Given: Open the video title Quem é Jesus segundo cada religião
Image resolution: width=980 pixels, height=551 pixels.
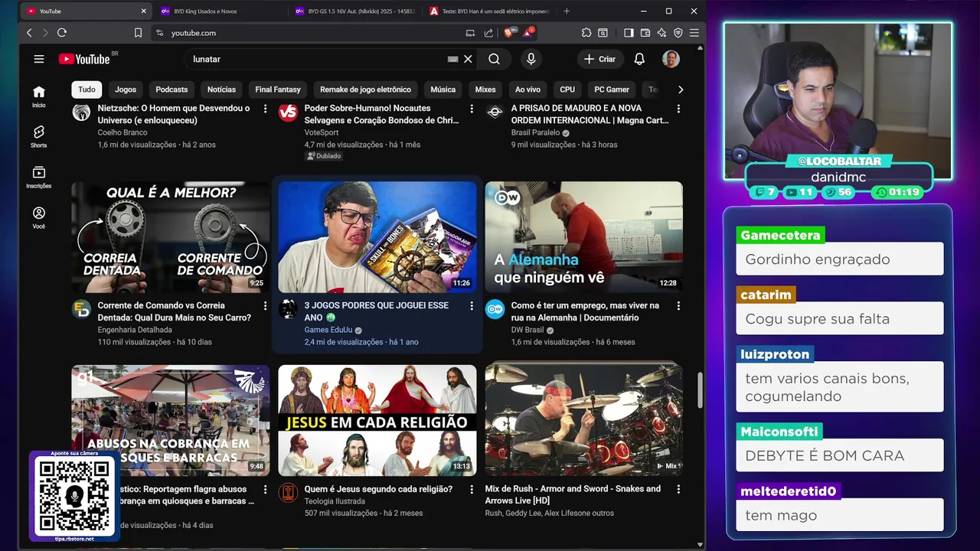Looking at the screenshot, I should (378, 489).
